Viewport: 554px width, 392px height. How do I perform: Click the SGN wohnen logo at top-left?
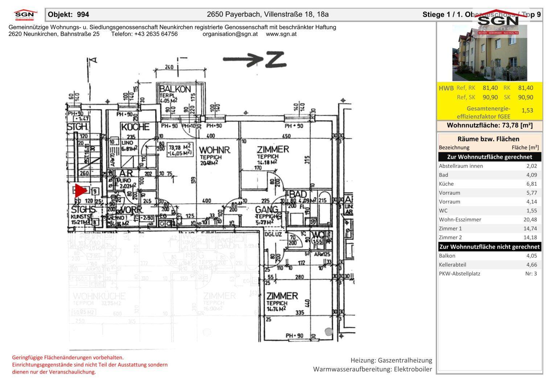pyautogui.click(x=25, y=15)
